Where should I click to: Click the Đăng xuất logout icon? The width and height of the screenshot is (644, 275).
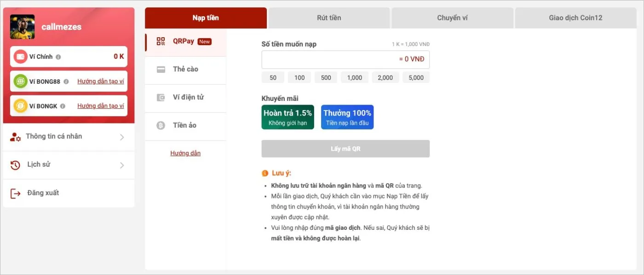point(16,193)
